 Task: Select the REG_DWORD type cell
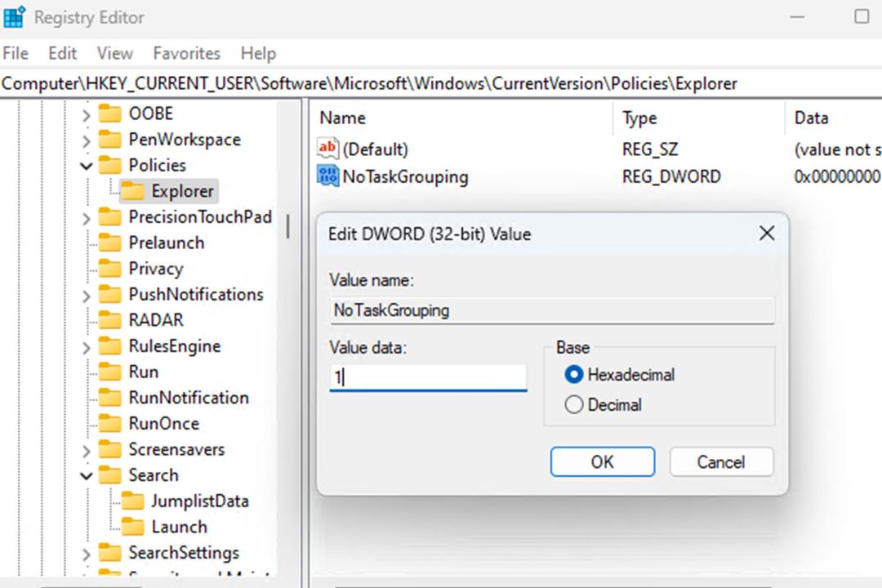[x=671, y=176]
